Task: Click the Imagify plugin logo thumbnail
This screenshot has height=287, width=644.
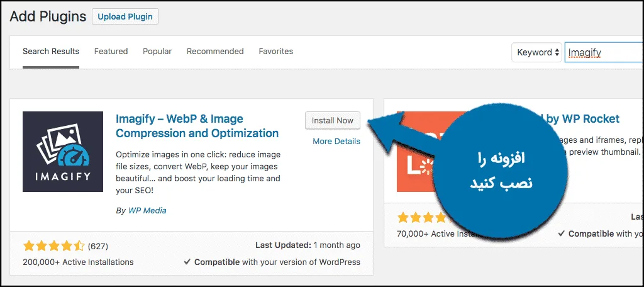Action: pyautogui.click(x=63, y=152)
